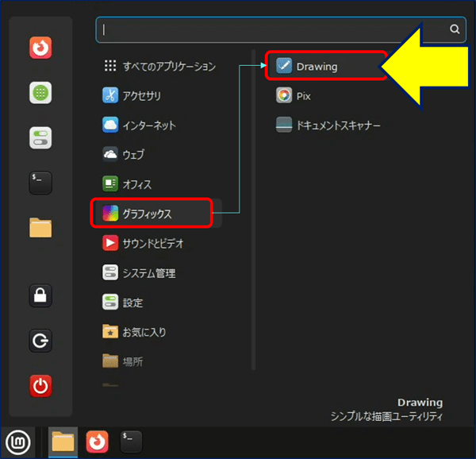Select the システム管理 category
The width and height of the screenshot is (476, 459).
[x=159, y=273]
